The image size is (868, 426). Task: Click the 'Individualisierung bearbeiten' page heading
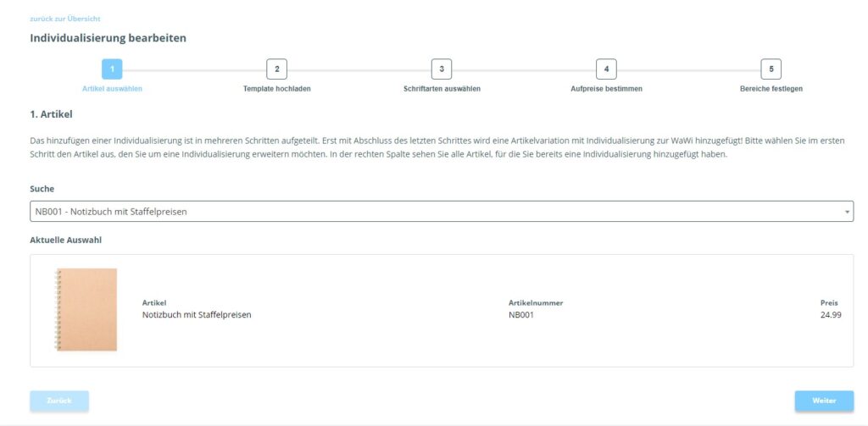click(x=108, y=38)
